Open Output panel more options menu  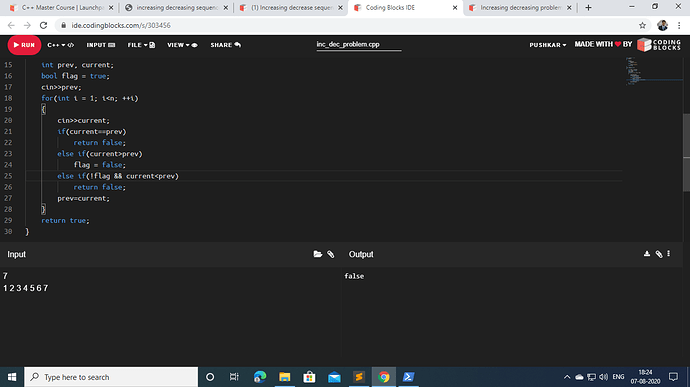[668, 254]
